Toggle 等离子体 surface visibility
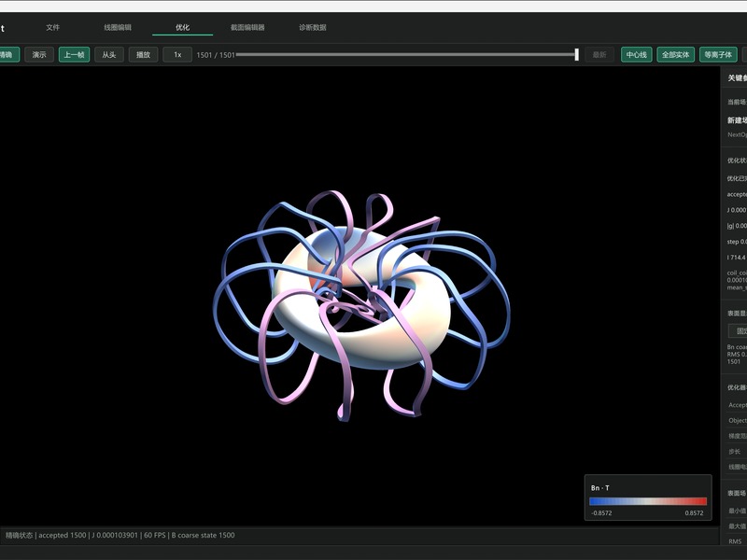The height and width of the screenshot is (560, 747). 718,55
